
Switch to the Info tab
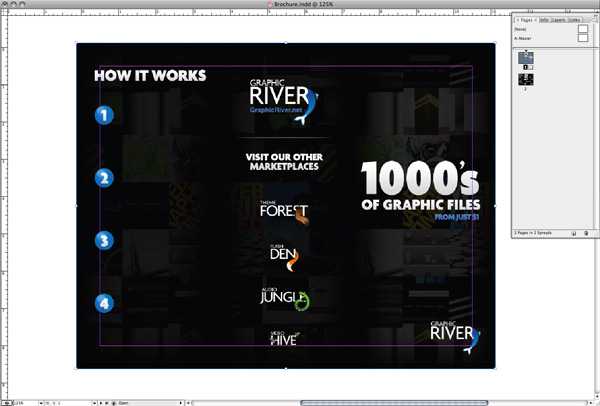tap(544, 20)
